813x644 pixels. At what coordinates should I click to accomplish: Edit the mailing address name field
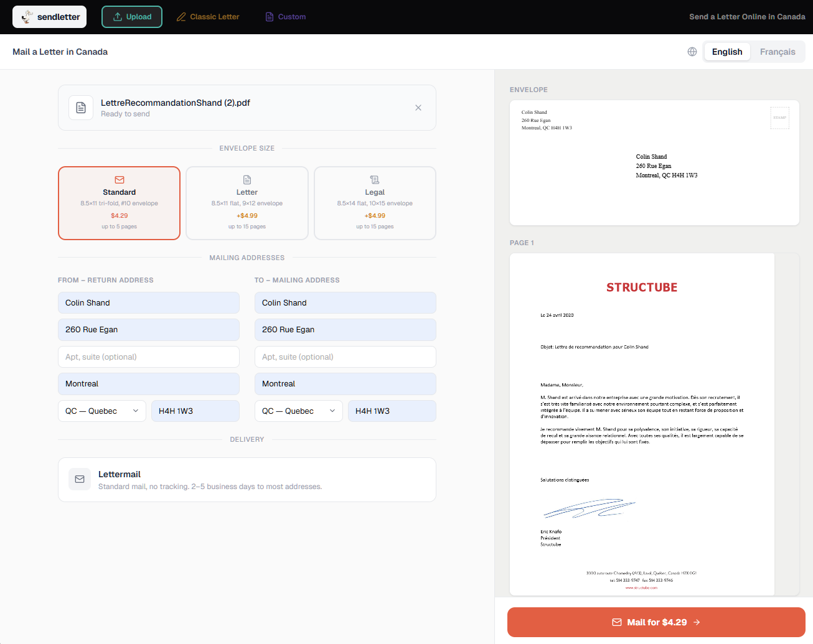click(x=345, y=303)
